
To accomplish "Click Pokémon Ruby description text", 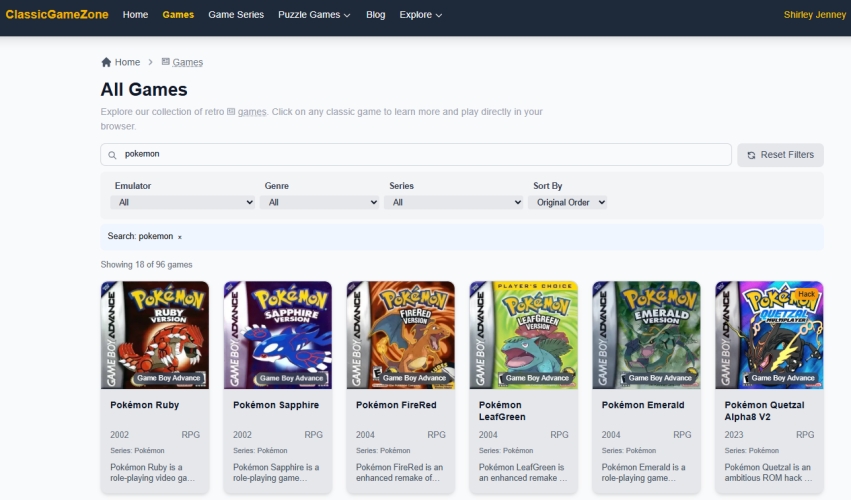I will coord(153,472).
